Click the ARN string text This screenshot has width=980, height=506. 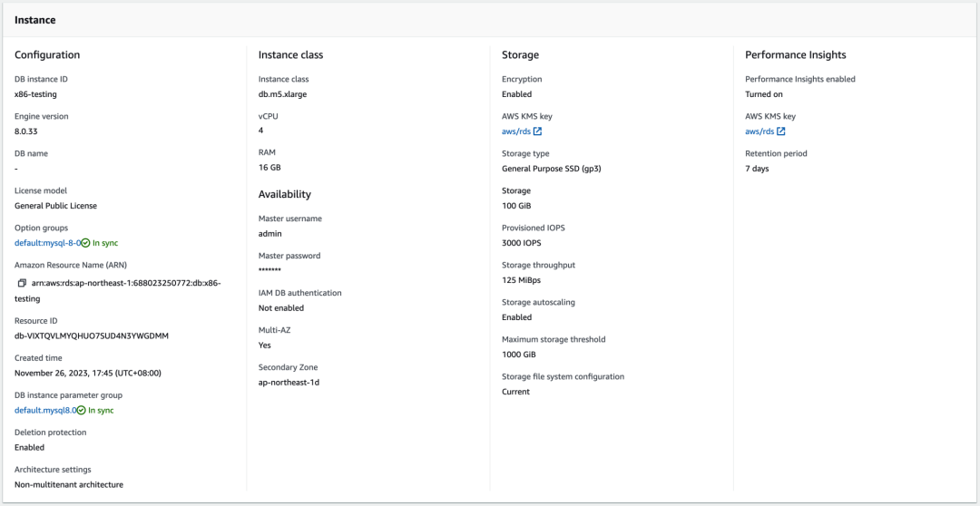pos(126,283)
